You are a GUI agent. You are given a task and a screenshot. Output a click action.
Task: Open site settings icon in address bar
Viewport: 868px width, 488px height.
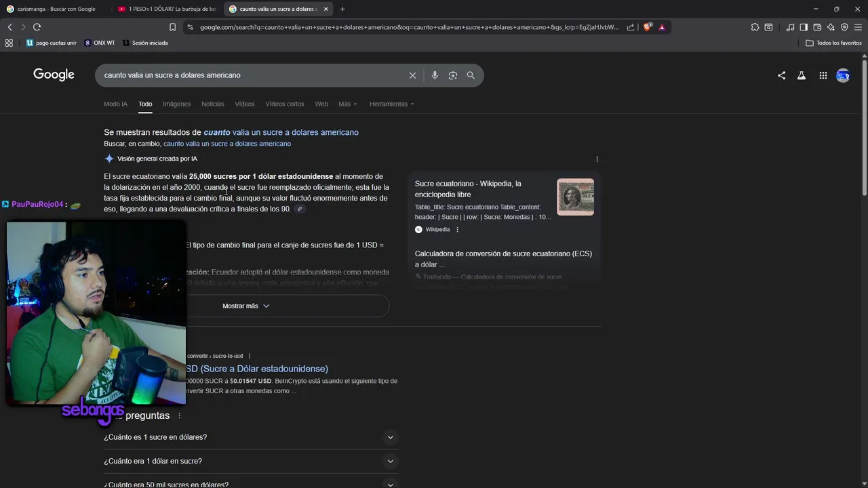tap(190, 27)
